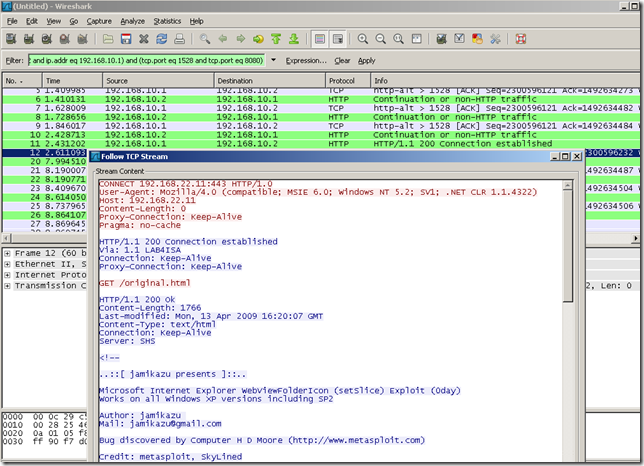
Task: Open the filter history dropdown arrow
Action: [273, 60]
